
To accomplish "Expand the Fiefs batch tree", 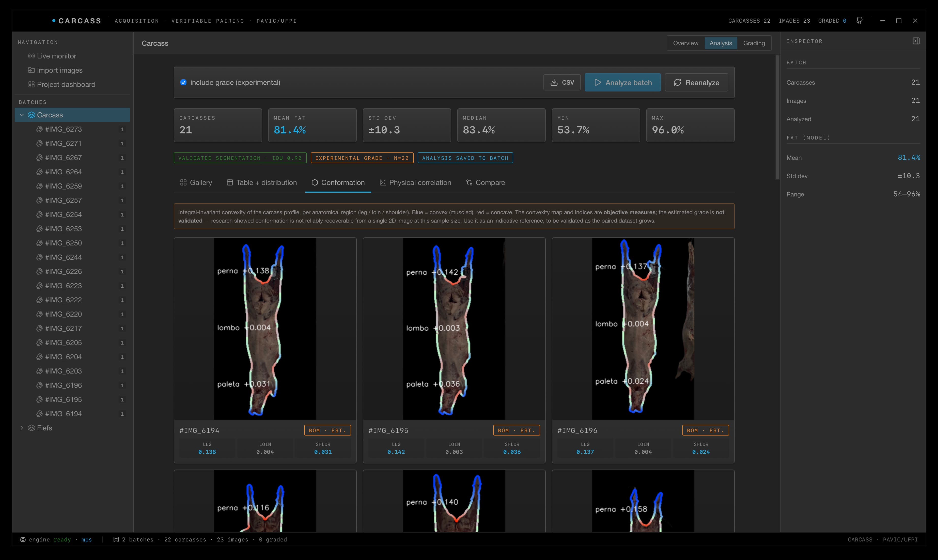I will coord(22,428).
